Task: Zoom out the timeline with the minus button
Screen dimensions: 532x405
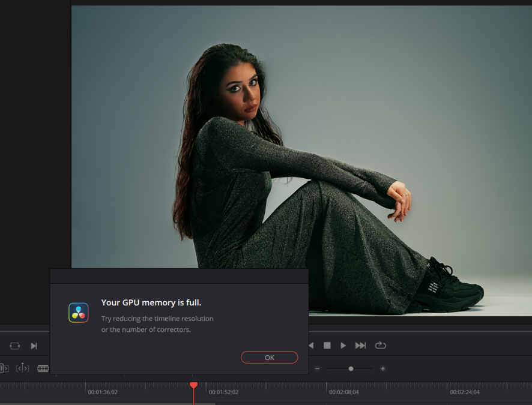Action: tap(317, 368)
